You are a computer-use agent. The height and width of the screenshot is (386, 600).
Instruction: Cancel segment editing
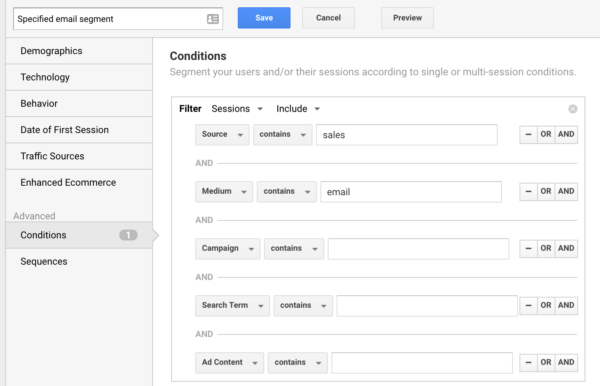tap(328, 18)
